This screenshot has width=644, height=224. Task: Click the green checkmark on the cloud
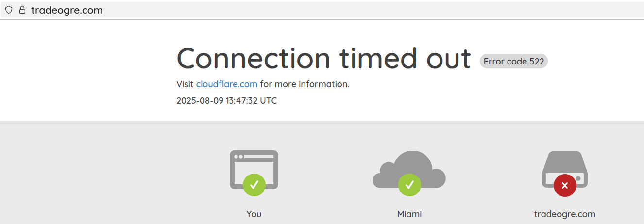click(x=409, y=184)
